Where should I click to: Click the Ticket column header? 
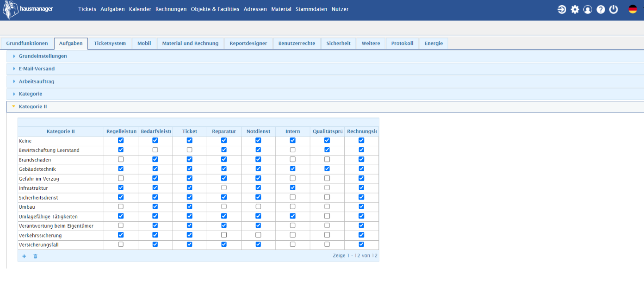[x=190, y=131]
